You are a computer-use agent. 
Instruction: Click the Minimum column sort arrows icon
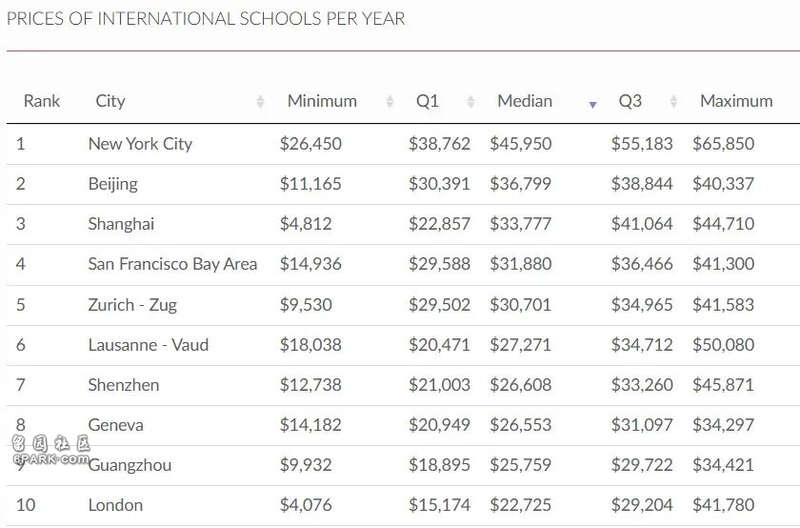click(390, 102)
